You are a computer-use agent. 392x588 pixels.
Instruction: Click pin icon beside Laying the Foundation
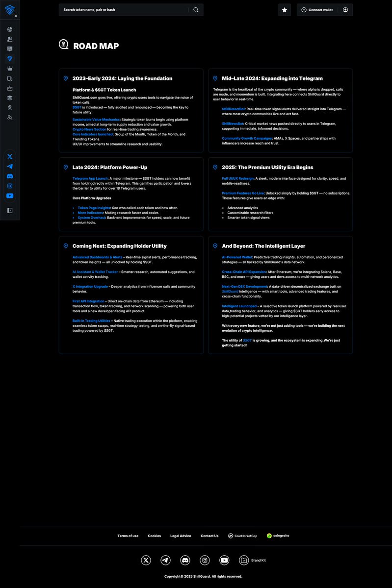[x=66, y=78]
